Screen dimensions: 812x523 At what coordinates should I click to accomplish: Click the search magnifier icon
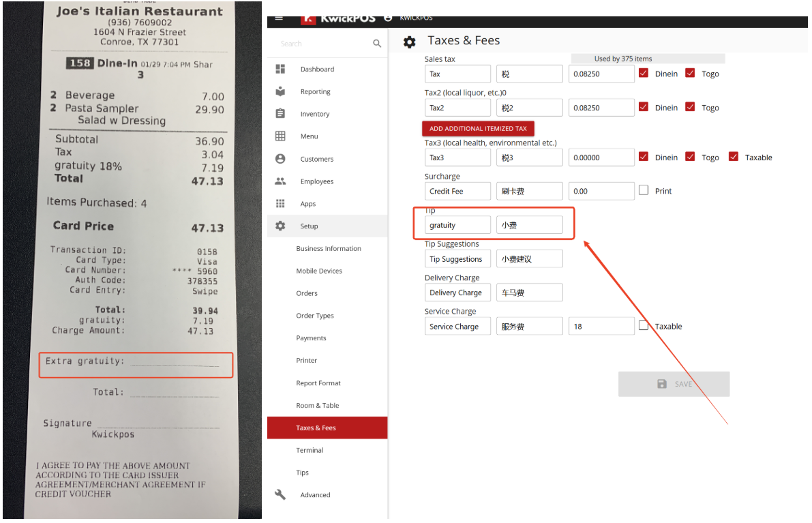point(377,44)
